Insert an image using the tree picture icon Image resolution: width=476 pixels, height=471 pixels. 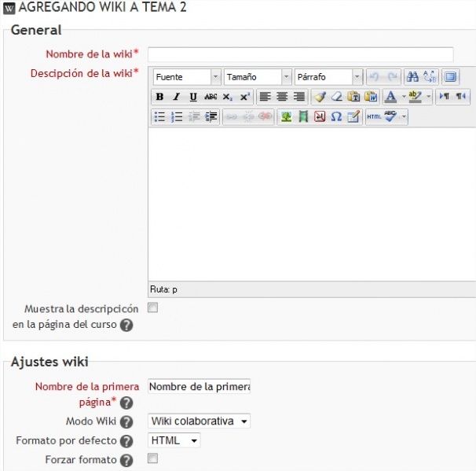286,116
